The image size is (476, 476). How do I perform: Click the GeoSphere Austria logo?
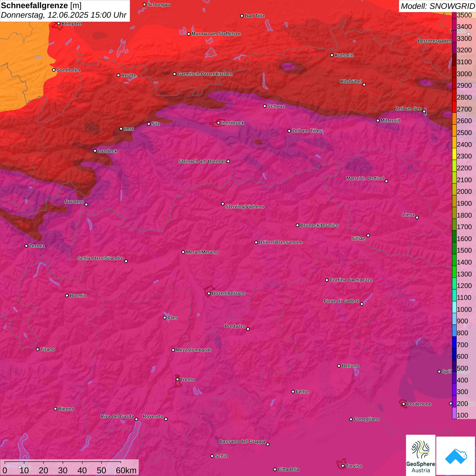pyautogui.click(x=421, y=455)
